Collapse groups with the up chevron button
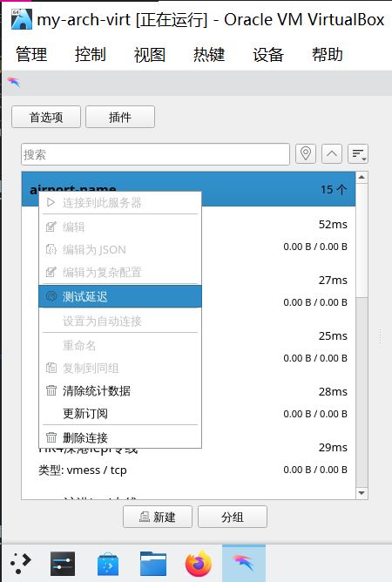The width and height of the screenshot is (392, 582). point(332,153)
